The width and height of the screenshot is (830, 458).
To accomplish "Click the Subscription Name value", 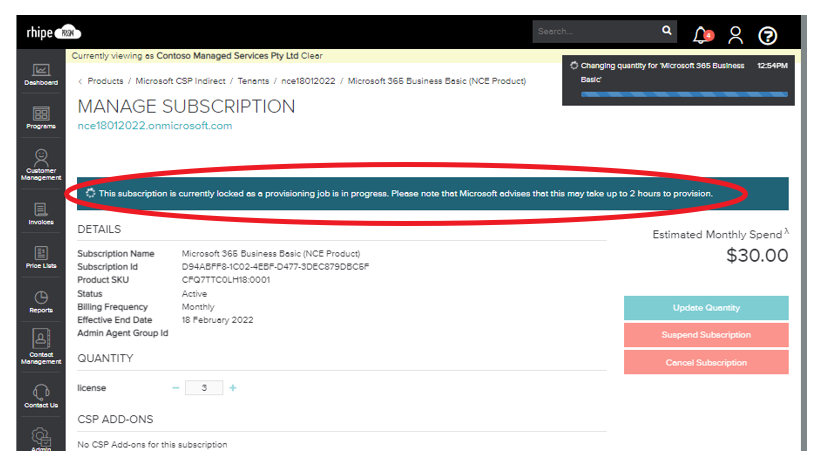I will [271, 254].
